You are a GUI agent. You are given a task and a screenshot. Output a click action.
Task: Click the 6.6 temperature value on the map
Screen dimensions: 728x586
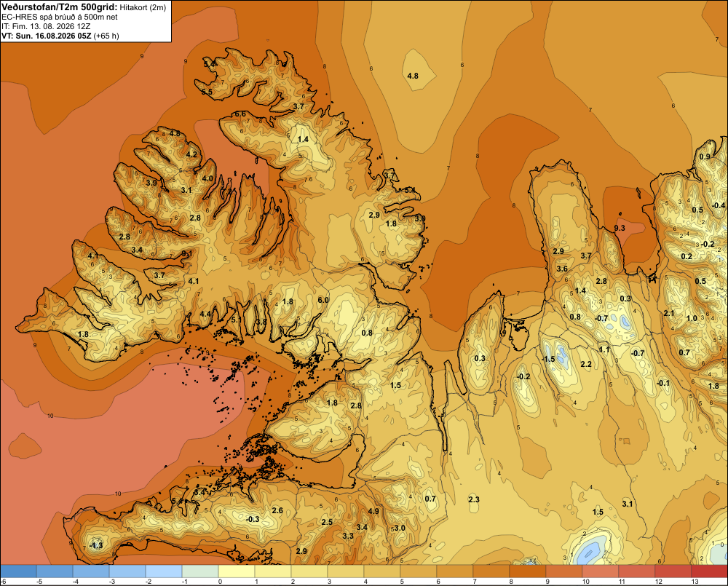[x=240, y=114]
